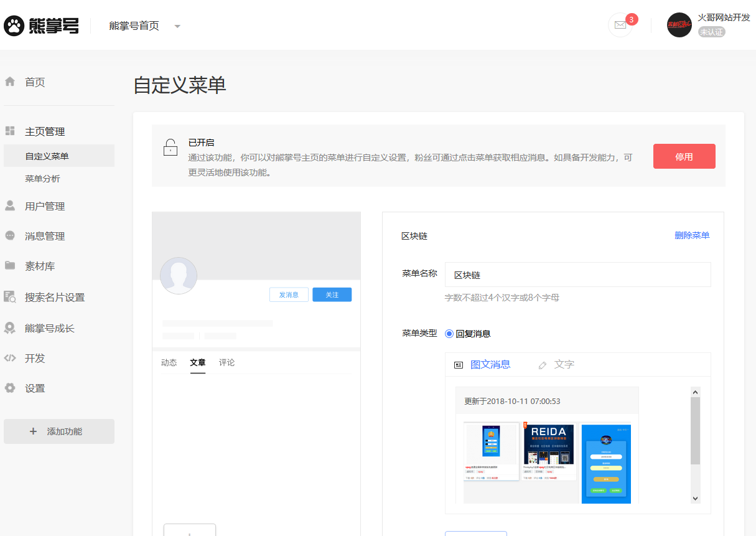Open 素材库 via the folder icon
756x536 pixels.
pyautogui.click(x=10, y=266)
